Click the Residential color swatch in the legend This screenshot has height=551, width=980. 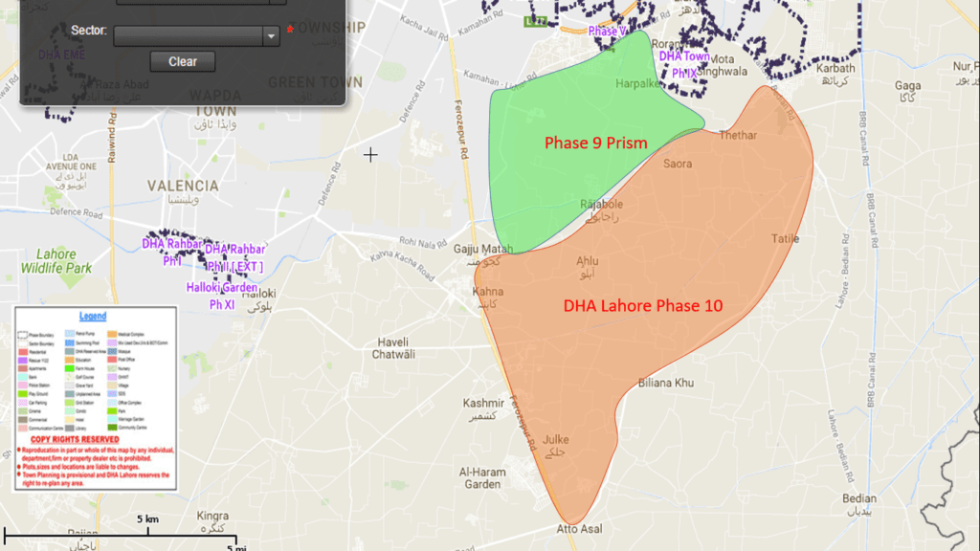coord(23,351)
